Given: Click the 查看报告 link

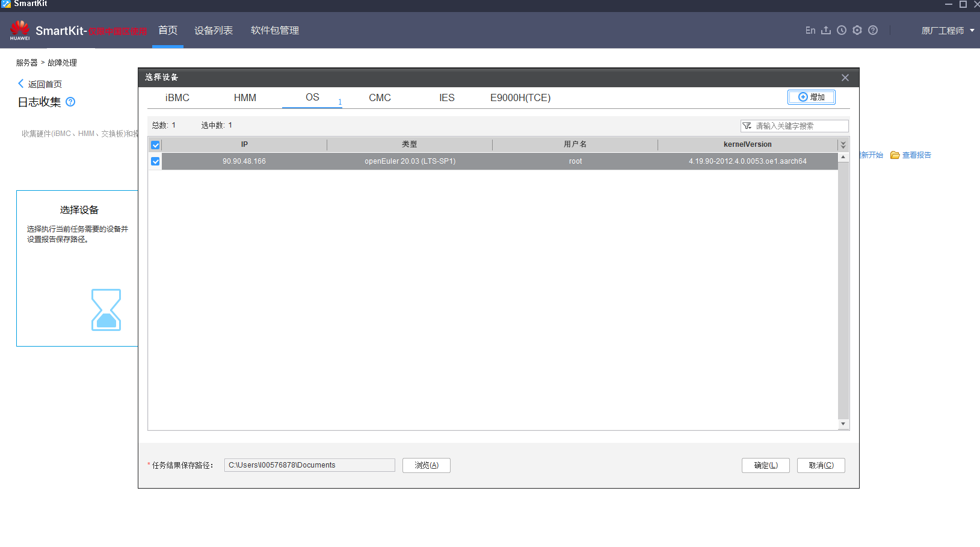Looking at the screenshot, I should (917, 155).
